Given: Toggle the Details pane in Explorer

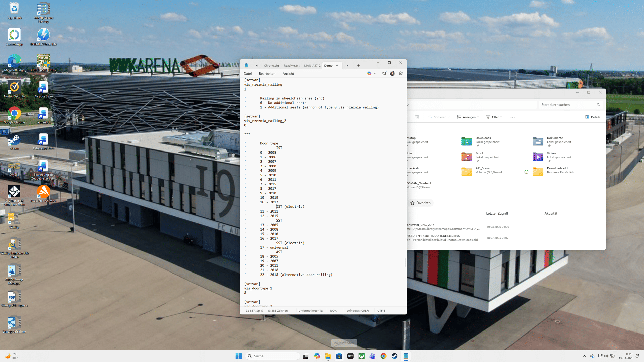Looking at the screenshot, I should coord(593,117).
